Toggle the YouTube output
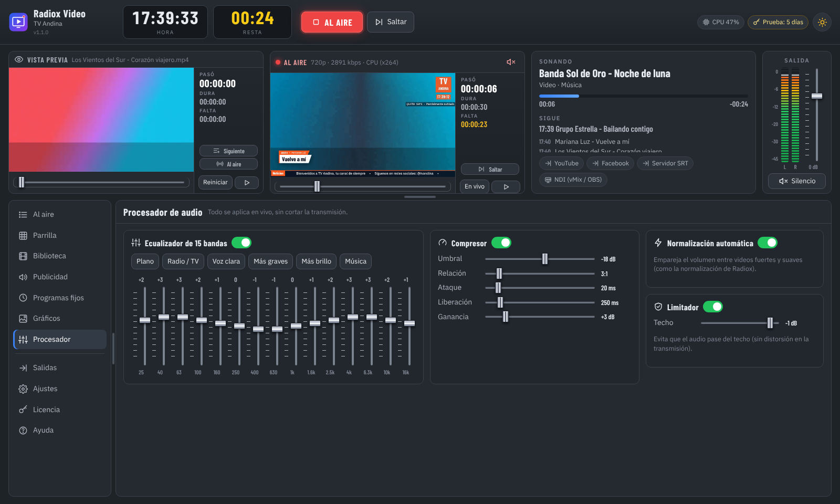840x504 pixels. coord(562,163)
